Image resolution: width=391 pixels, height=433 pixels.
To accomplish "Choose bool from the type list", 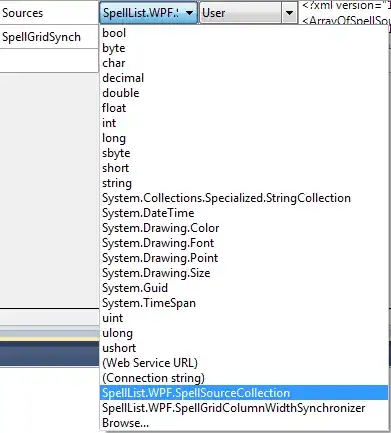I will [x=244, y=33].
